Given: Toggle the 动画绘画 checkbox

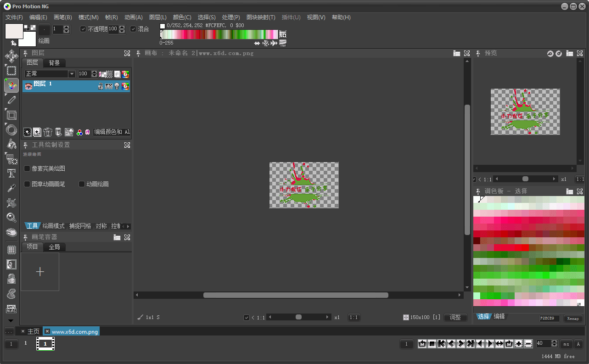Looking at the screenshot, I should point(82,184).
